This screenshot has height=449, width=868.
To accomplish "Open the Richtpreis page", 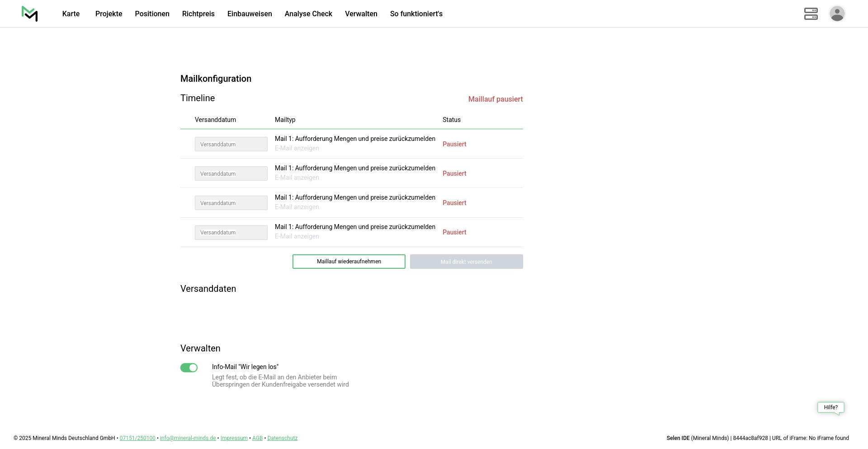I will pyautogui.click(x=198, y=14).
